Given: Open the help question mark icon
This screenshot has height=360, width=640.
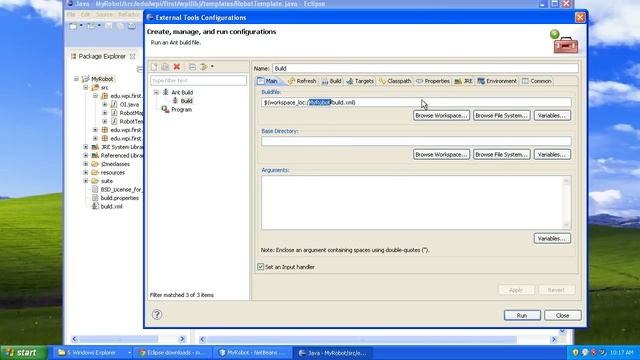Looking at the screenshot, I should click(x=157, y=314).
